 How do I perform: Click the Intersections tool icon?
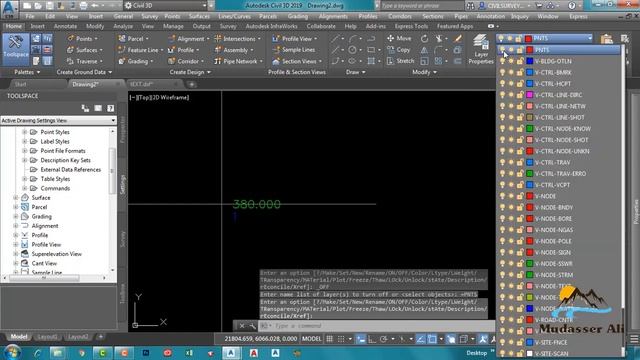tap(218, 38)
